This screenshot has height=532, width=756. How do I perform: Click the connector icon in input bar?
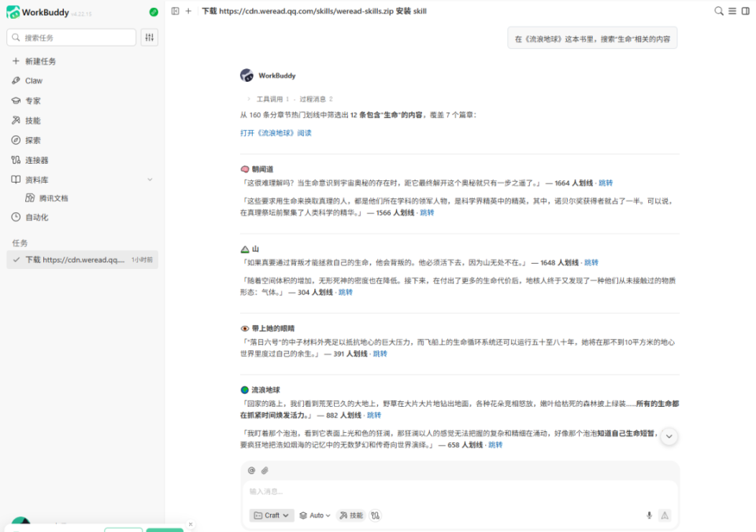coord(375,515)
